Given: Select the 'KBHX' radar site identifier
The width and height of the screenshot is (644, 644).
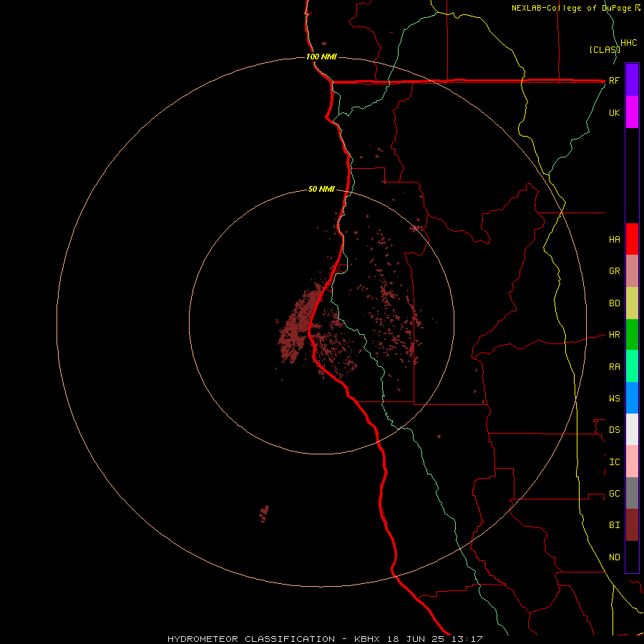Looking at the screenshot, I should [367, 639].
